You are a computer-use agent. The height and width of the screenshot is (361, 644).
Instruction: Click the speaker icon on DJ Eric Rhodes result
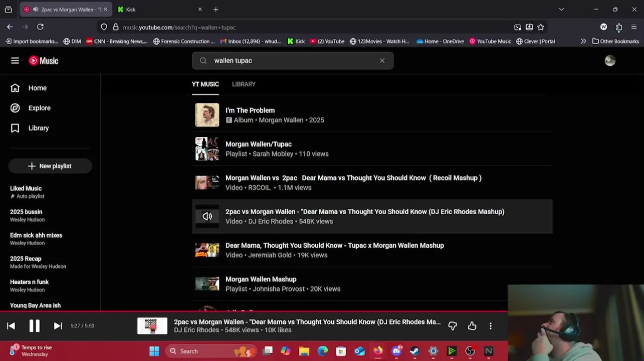click(207, 216)
